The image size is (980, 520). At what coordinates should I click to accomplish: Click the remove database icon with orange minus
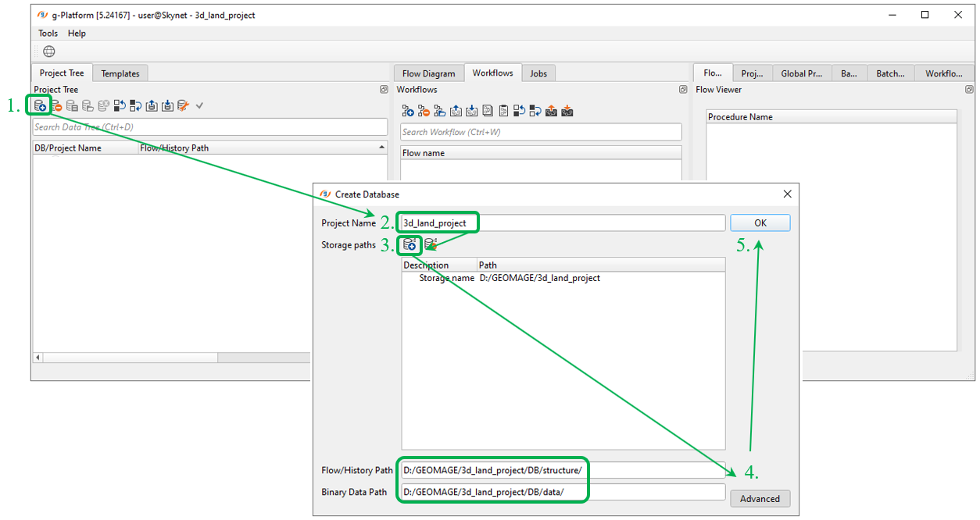coord(56,105)
